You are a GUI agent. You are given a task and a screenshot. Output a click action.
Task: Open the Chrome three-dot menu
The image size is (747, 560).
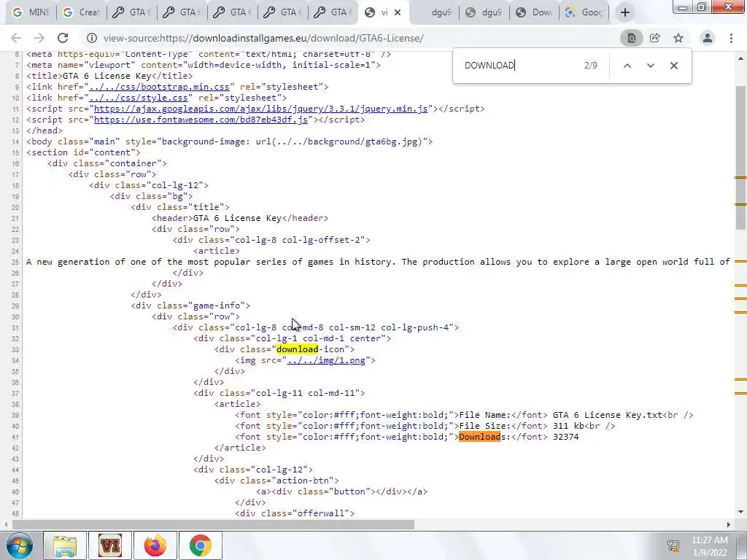[x=731, y=38]
